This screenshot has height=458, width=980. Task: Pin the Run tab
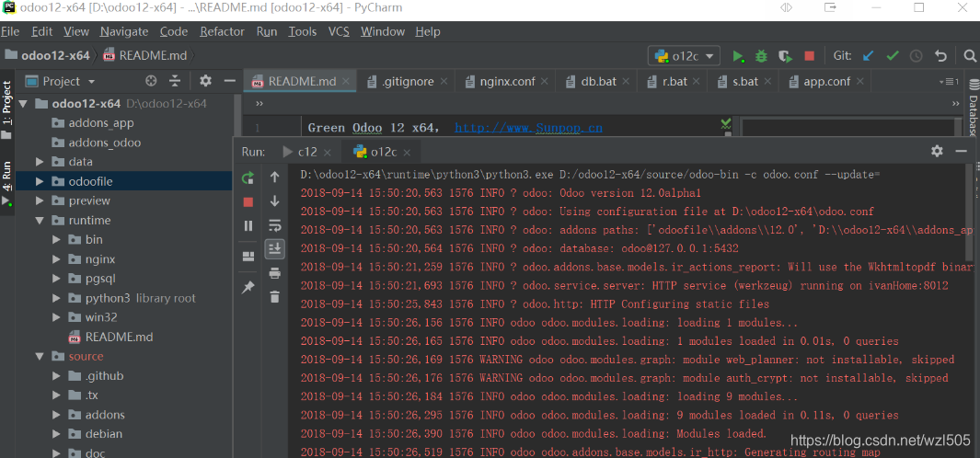248,287
